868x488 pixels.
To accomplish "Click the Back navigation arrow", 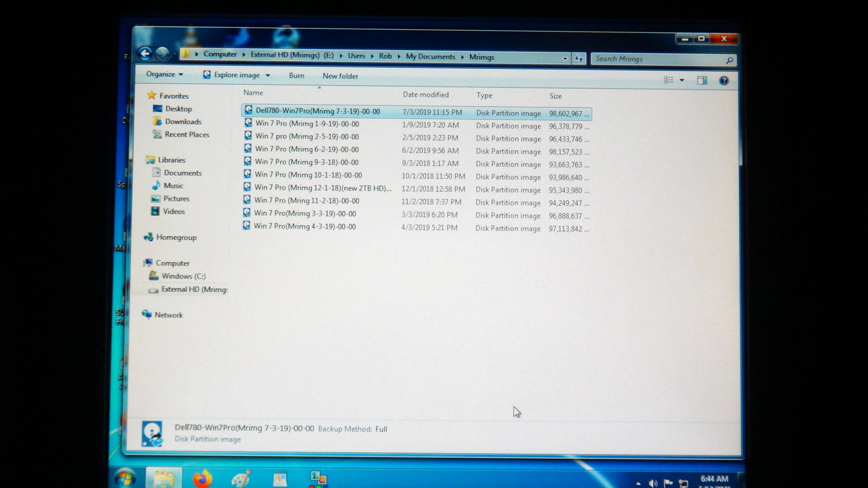I will (145, 54).
